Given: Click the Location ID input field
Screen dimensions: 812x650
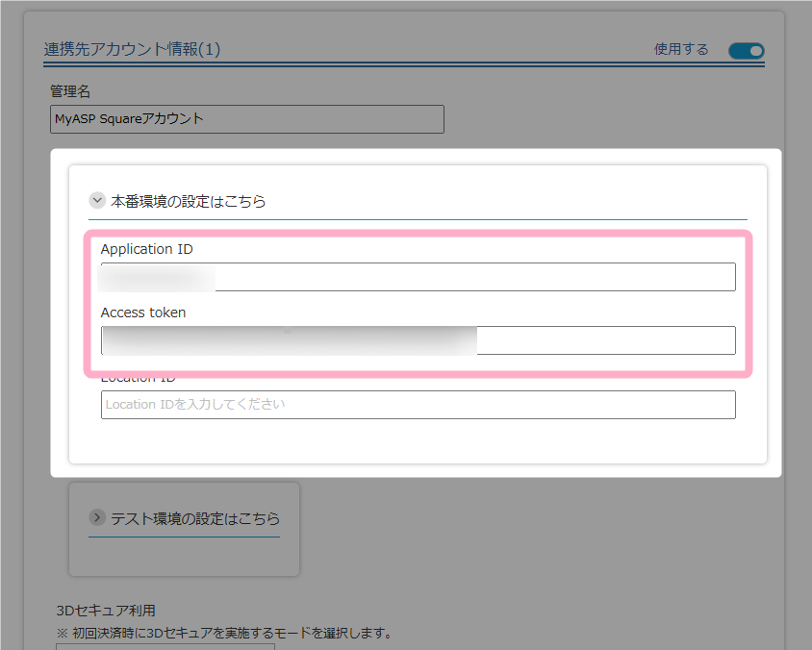Looking at the screenshot, I should tap(418, 405).
